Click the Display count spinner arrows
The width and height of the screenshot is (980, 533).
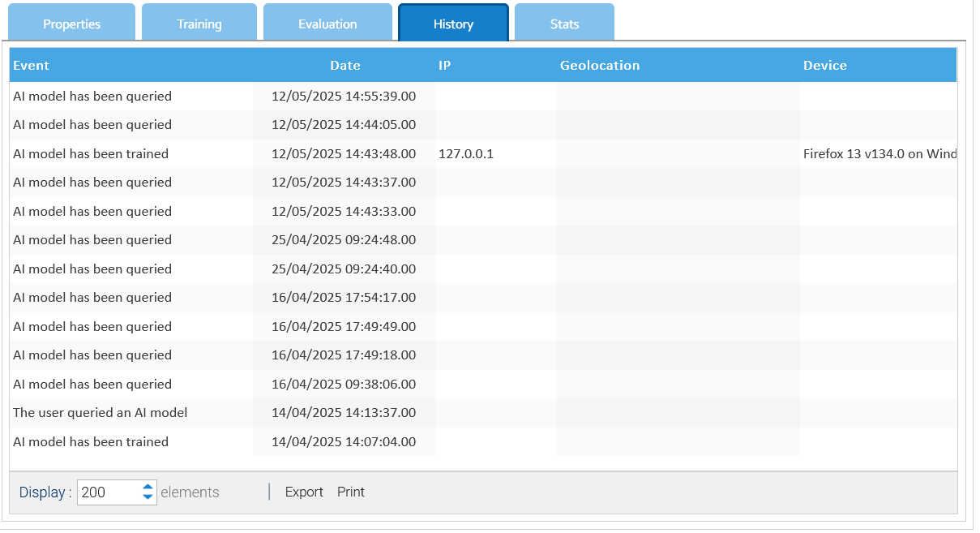(148, 492)
